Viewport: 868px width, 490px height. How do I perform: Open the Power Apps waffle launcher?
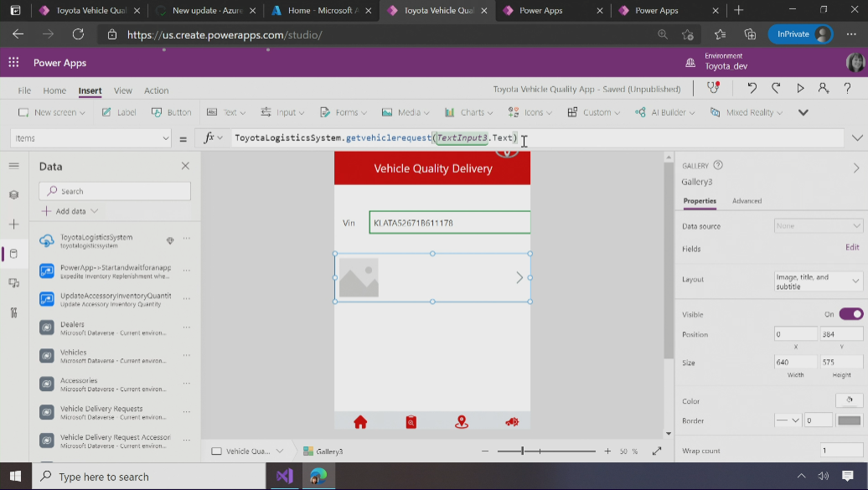pos(13,63)
